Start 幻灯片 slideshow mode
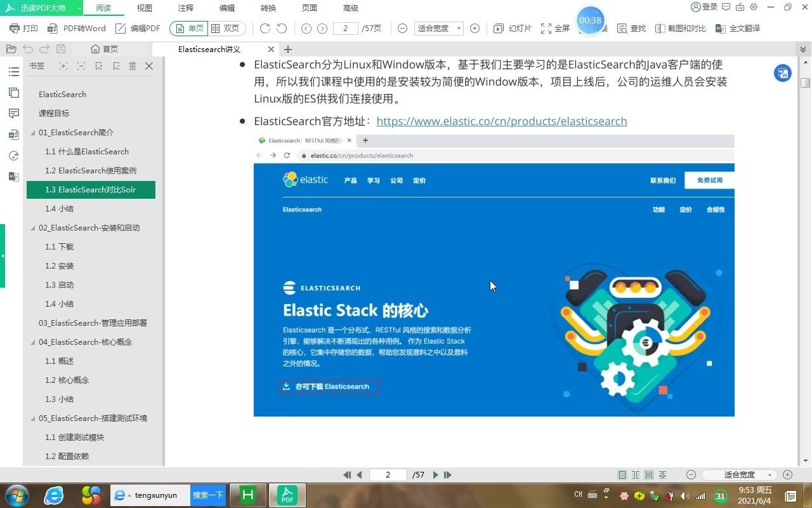 [512, 29]
